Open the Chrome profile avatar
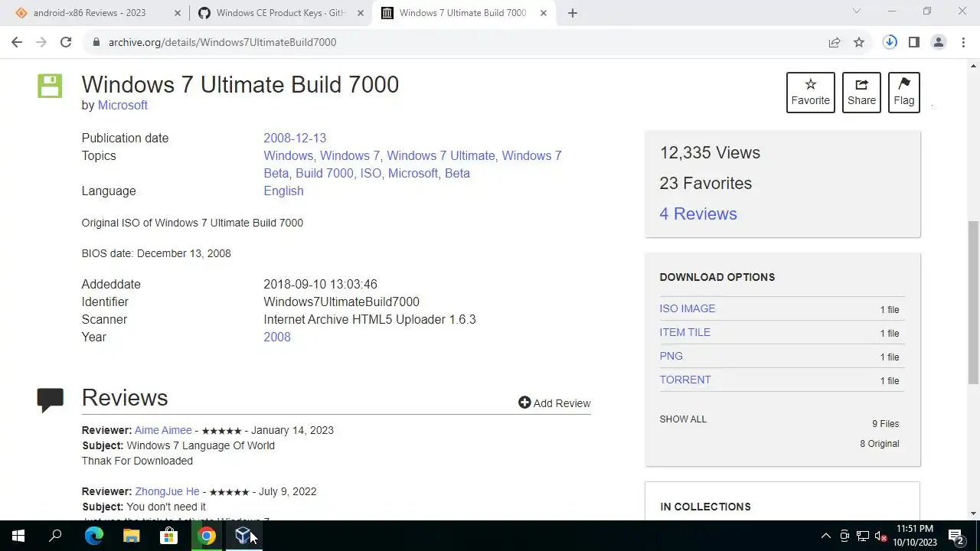Viewport: 980px width, 551px height. 938,42
